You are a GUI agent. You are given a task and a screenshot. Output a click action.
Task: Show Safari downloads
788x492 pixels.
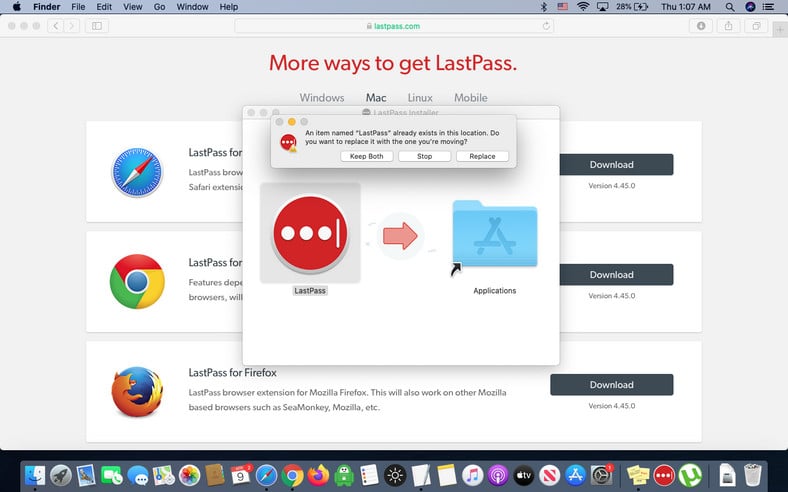coord(701,26)
